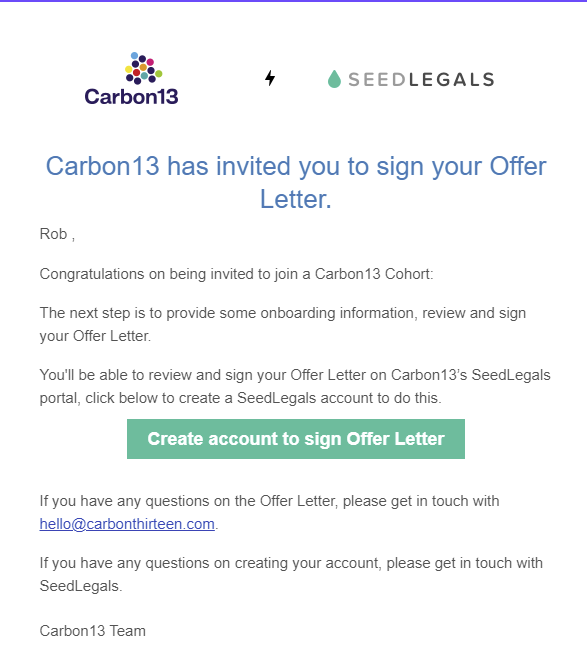587x656 pixels.
Task: Open the hello@carbonthirteen.com email link
Action: (x=127, y=524)
